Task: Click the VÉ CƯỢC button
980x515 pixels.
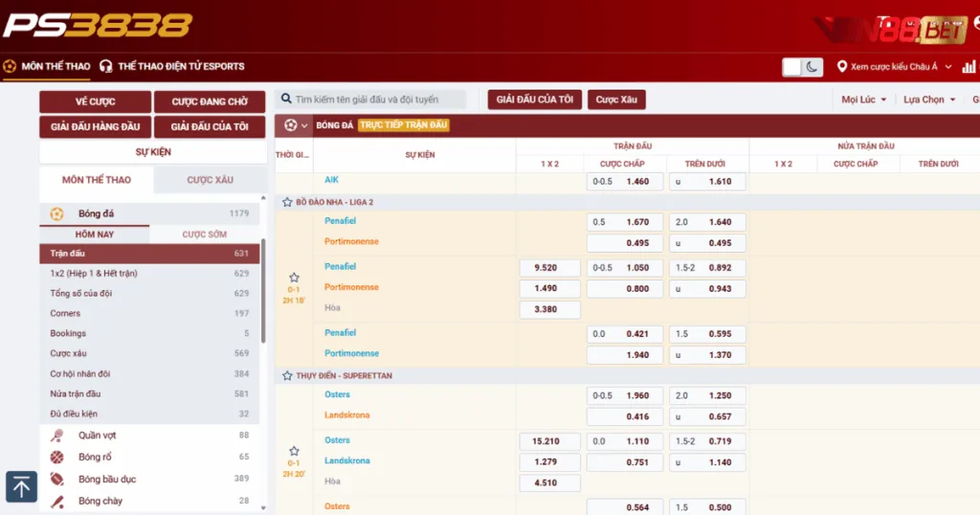Action: [x=95, y=101]
